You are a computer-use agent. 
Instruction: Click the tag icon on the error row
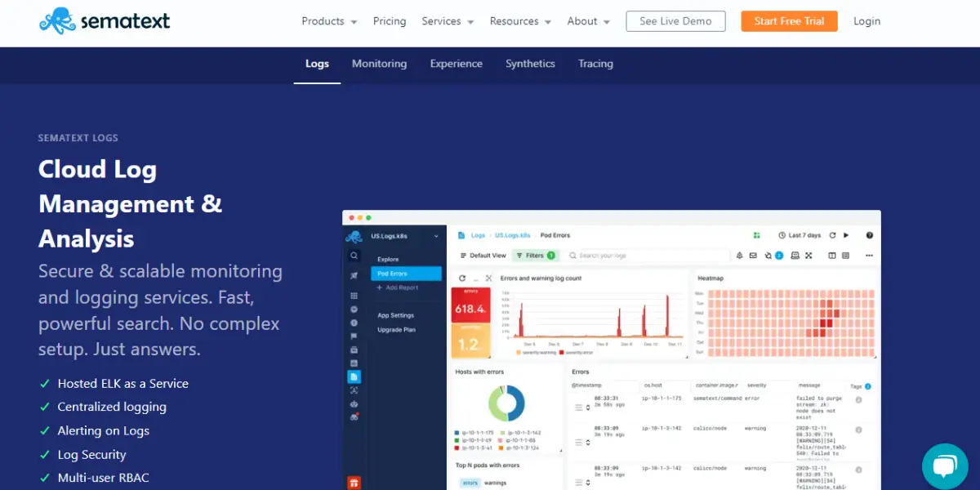(x=858, y=399)
